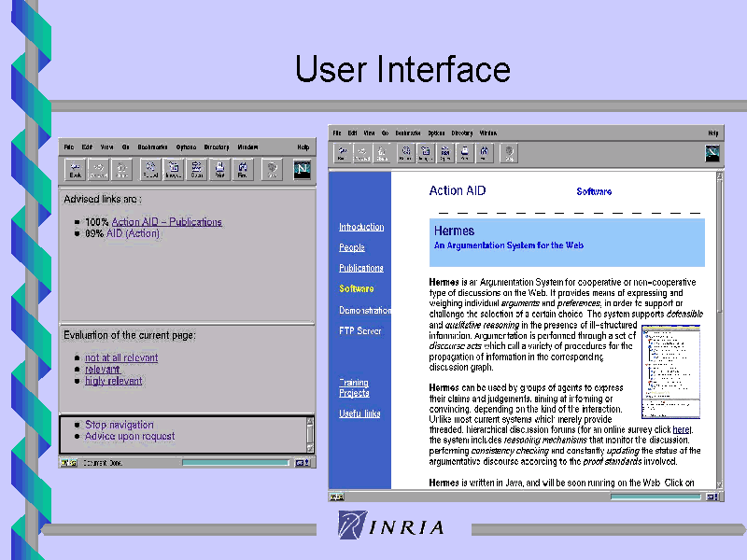
Task: Open the File menu in the left window
Action: tap(69, 147)
